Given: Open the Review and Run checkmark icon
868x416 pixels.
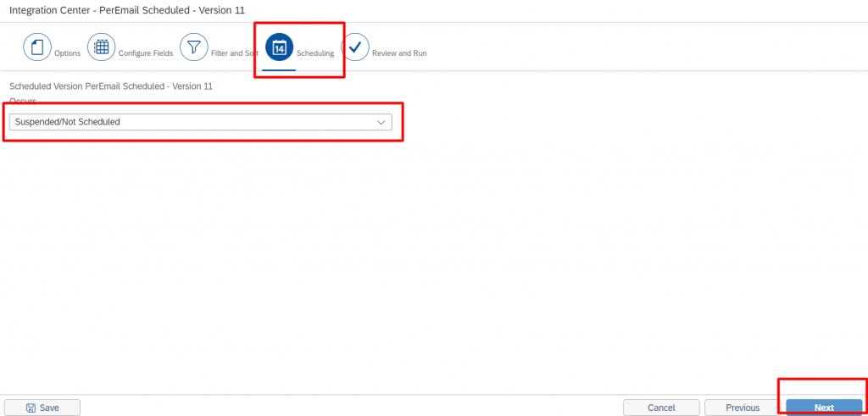Looking at the screenshot, I should click(x=355, y=47).
